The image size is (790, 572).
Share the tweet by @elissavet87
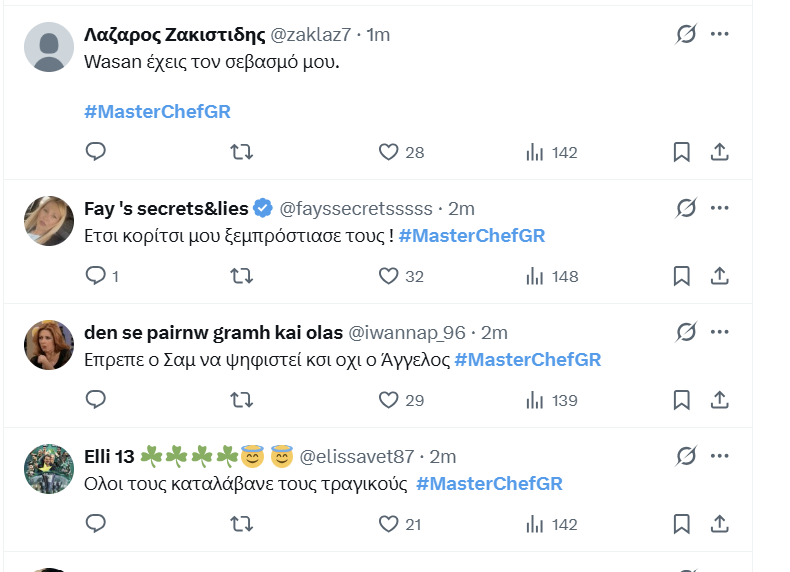[x=719, y=524]
